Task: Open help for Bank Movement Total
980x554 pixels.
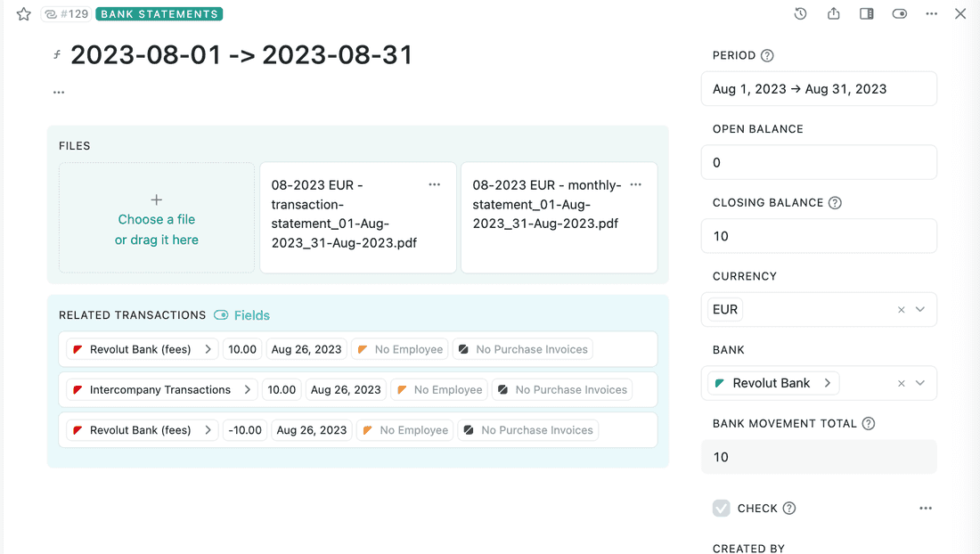Action: point(869,424)
